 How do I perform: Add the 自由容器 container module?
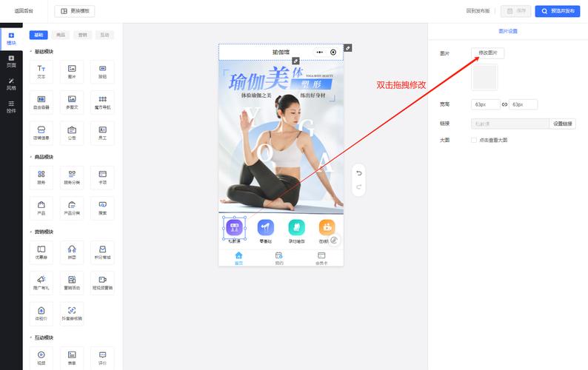41,102
